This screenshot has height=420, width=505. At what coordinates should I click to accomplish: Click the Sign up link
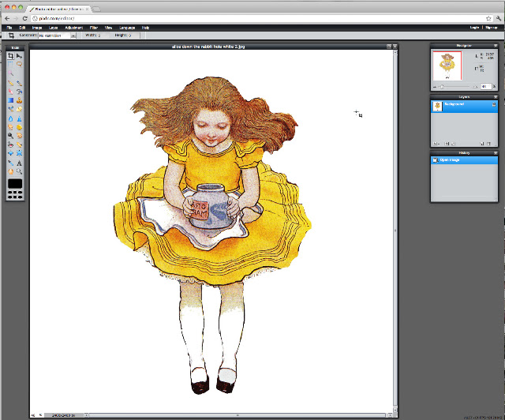[x=491, y=28]
